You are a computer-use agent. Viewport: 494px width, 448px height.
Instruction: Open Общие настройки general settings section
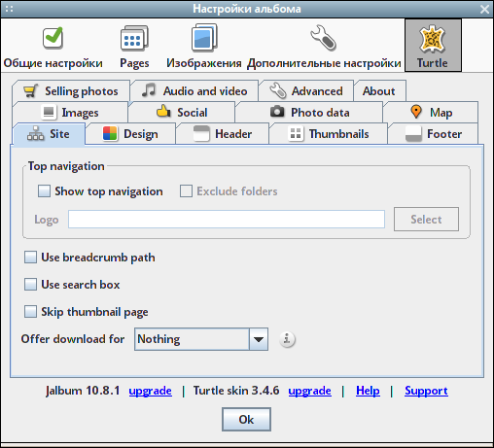tap(53, 46)
